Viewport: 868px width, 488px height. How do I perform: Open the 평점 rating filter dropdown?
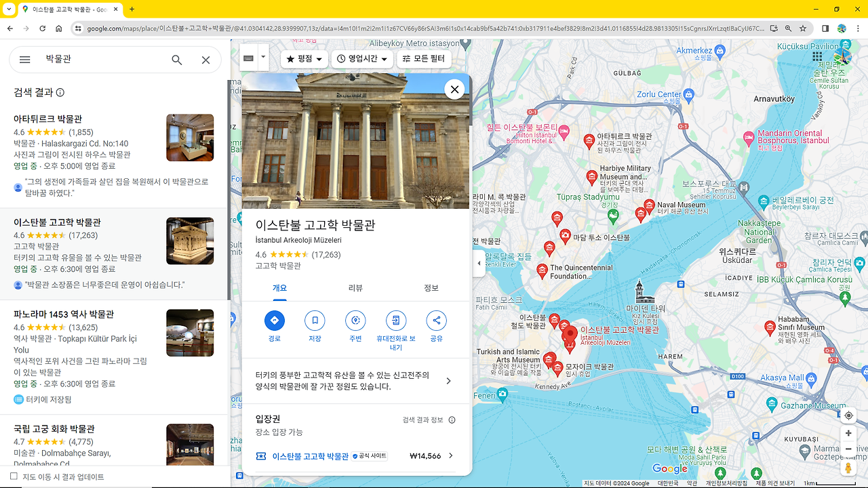pyautogui.click(x=304, y=59)
